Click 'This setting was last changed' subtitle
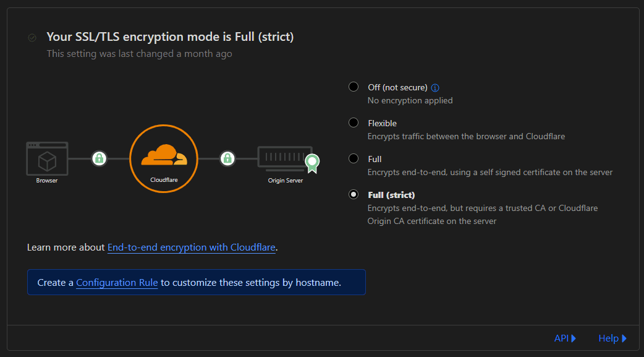The height and width of the screenshot is (357, 644). [139, 54]
